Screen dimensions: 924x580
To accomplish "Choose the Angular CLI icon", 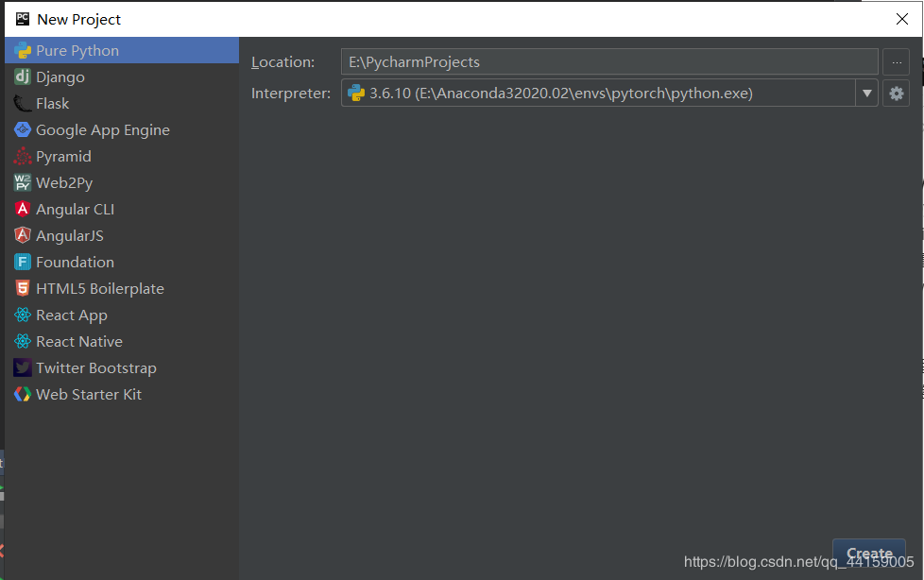I will point(23,210).
